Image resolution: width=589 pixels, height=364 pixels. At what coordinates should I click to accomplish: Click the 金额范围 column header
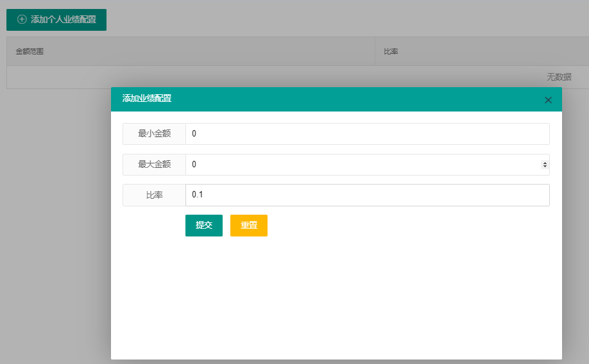(x=30, y=51)
